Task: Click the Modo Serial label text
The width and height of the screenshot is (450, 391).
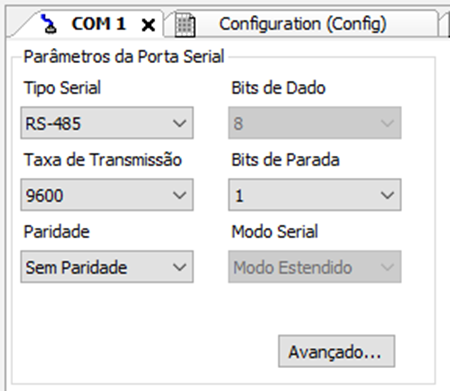Action: [275, 232]
